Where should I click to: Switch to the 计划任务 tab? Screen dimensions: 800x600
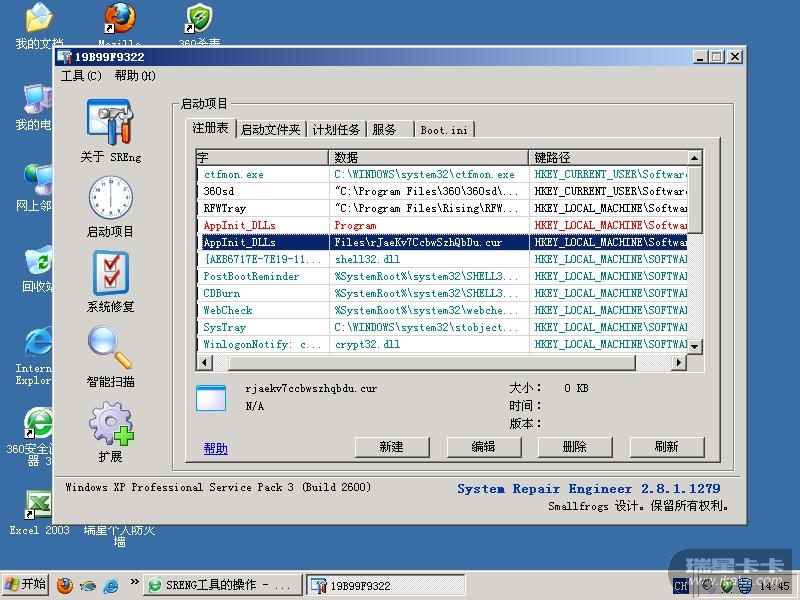(336, 130)
